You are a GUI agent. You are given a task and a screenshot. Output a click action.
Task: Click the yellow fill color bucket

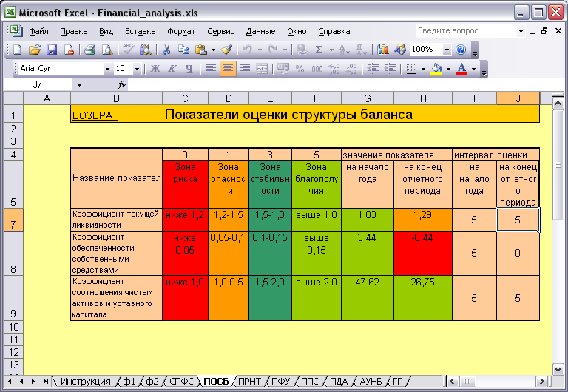click(436, 69)
